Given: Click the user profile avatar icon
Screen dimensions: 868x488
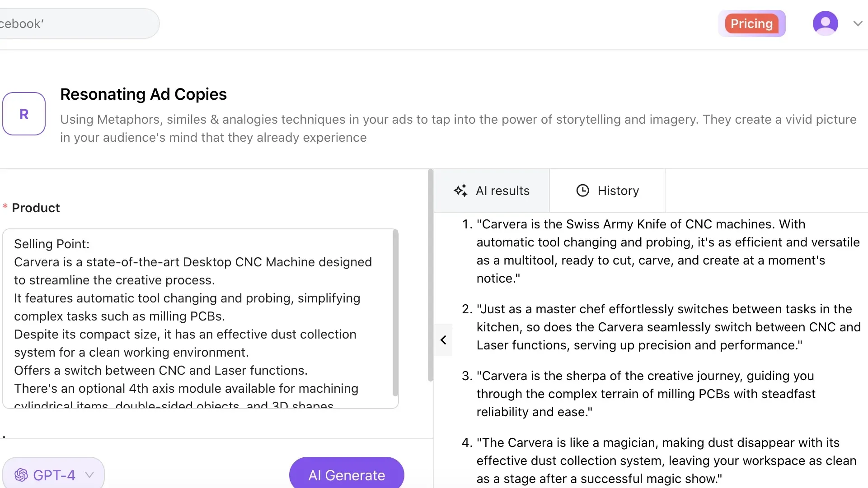Looking at the screenshot, I should 826,23.
